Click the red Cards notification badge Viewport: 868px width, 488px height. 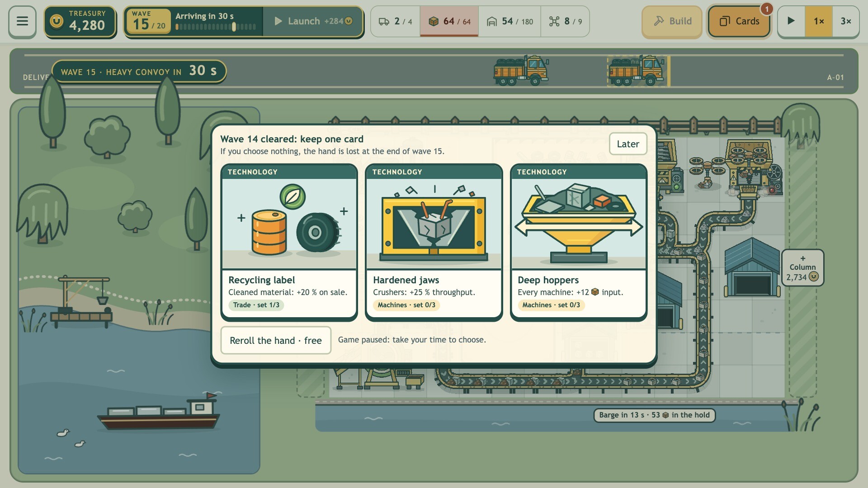coord(766,9)
